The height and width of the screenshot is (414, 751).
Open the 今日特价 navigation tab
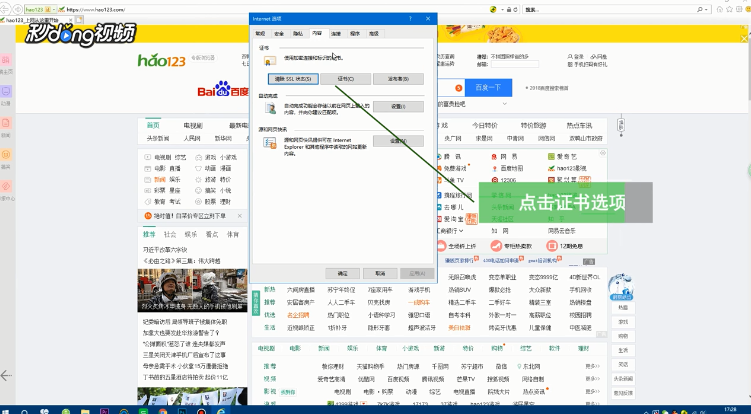point(485,126)
